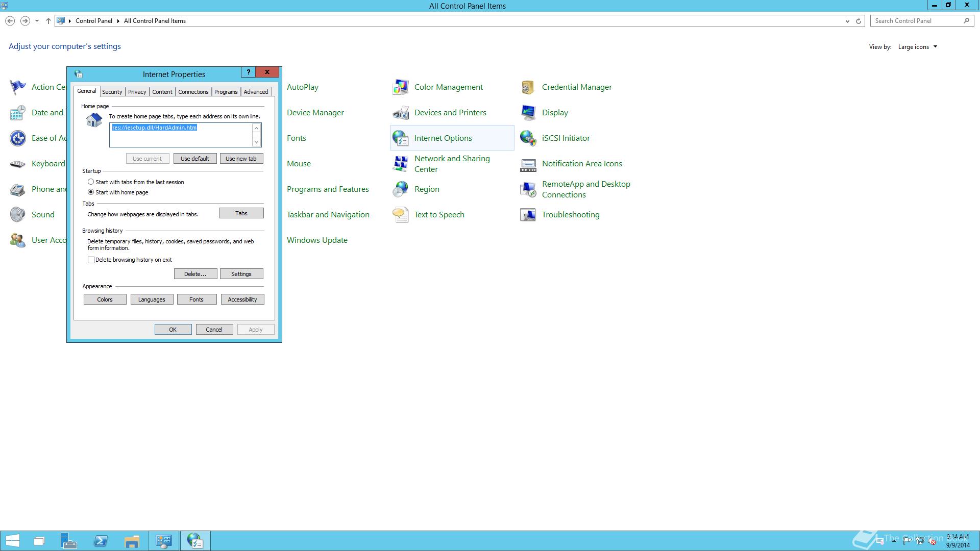Open the recent locations navigation dropdown
Image resolution: width=980 pixels, height=551 pixels.
37,21
